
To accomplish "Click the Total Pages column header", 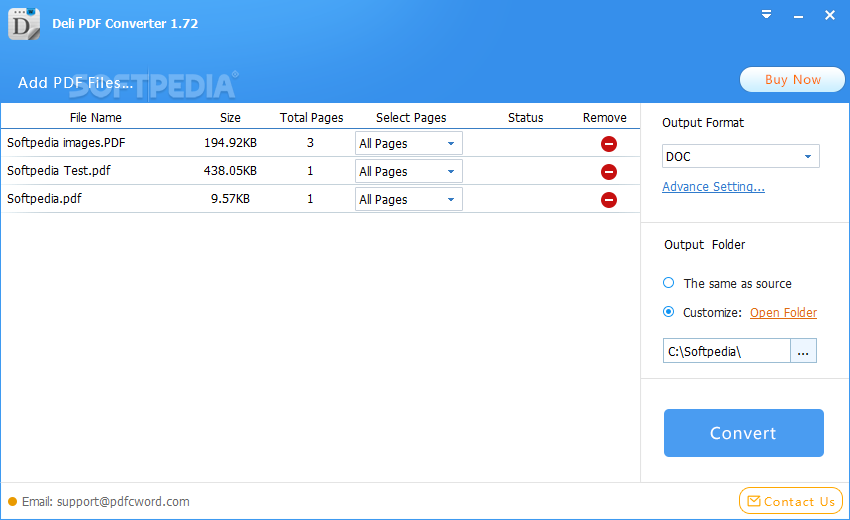I will coord(311,118).
